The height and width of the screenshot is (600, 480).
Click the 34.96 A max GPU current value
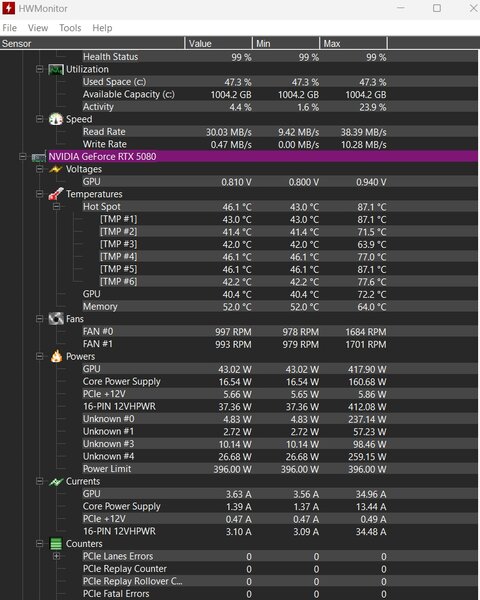tap(371, 494)
